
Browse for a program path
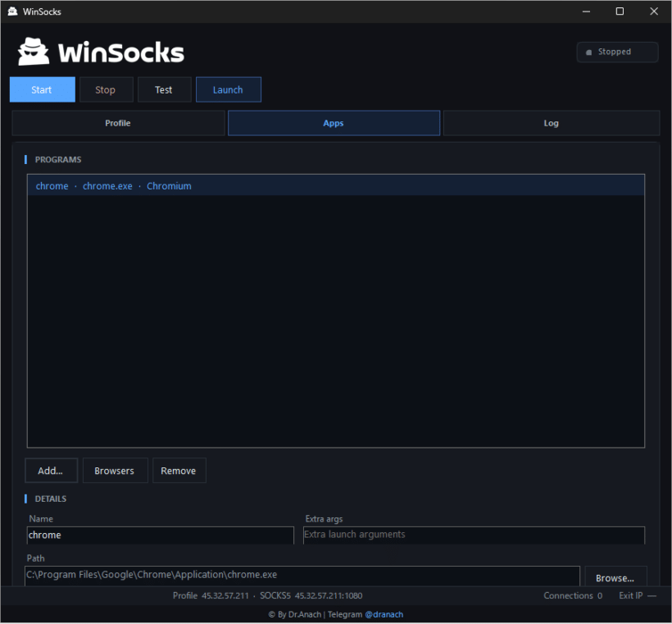[x=615, y=578]
